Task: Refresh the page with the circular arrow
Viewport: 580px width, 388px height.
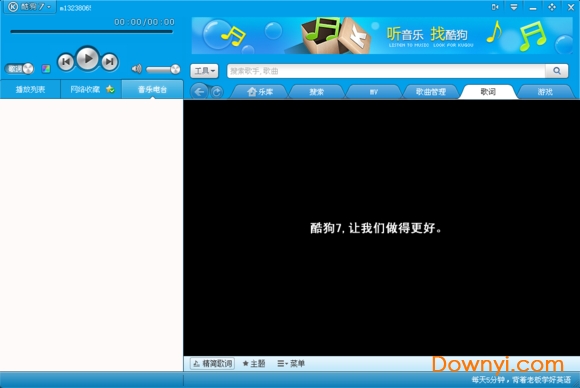Action: click(217, 92)
